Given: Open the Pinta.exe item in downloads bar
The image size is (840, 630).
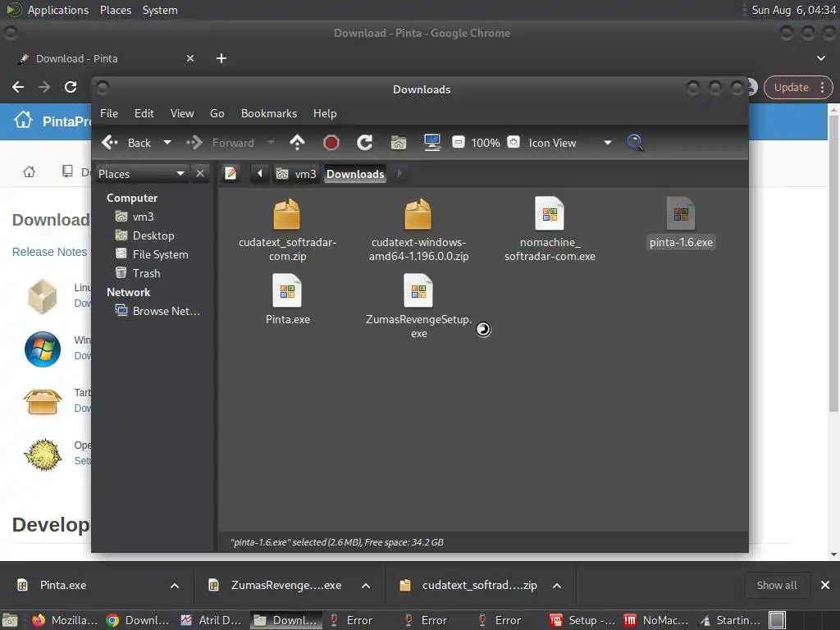Looking at the screenshot, I should click(63, 586).
